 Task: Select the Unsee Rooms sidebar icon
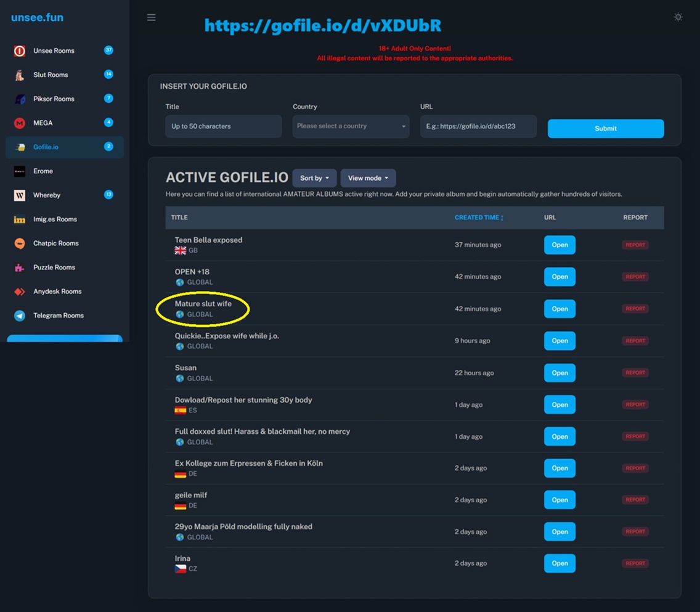[20, 51]
